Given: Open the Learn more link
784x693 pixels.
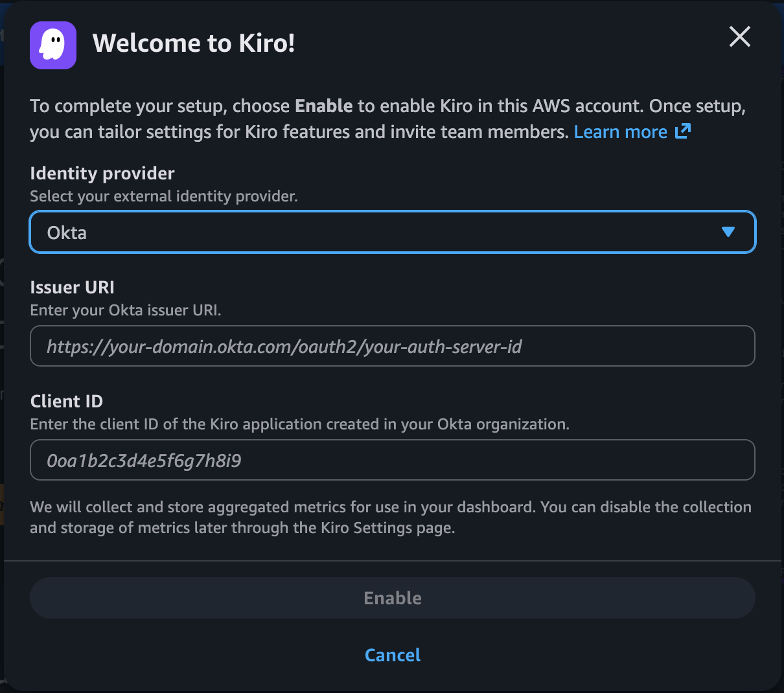Looking at the screenshot, I should pos(620,132).
